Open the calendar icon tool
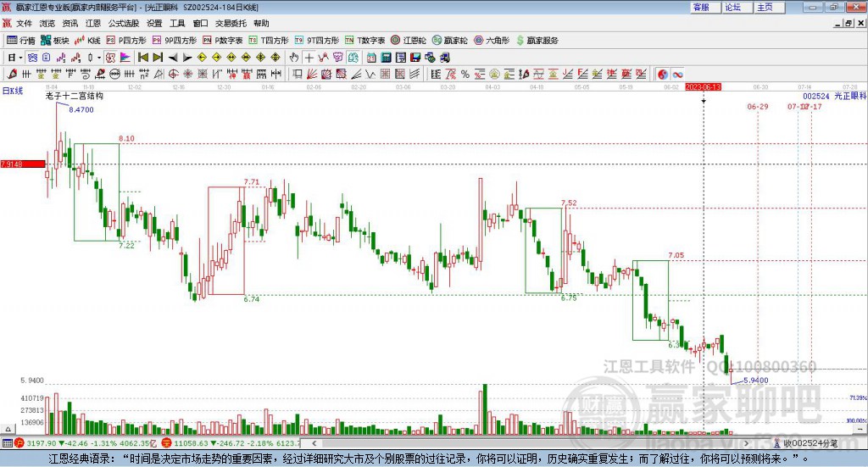The width and height of the screenshot is (868, 467). click(371, 58)
